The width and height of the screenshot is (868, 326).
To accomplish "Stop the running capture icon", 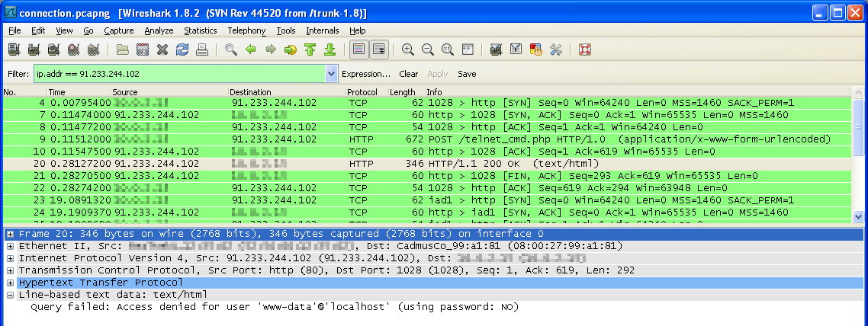I will [x=74, y=50].
